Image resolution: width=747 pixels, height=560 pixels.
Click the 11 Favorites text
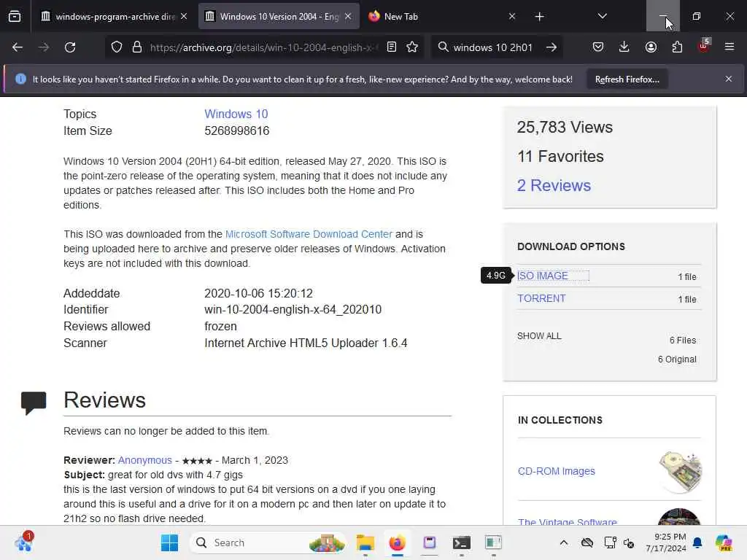pos(560,157)
